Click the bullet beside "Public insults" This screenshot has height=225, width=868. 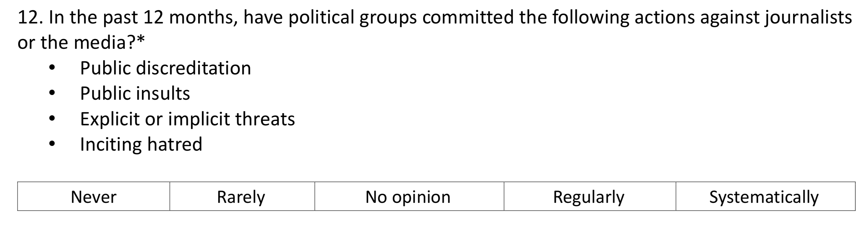(52, 93)
